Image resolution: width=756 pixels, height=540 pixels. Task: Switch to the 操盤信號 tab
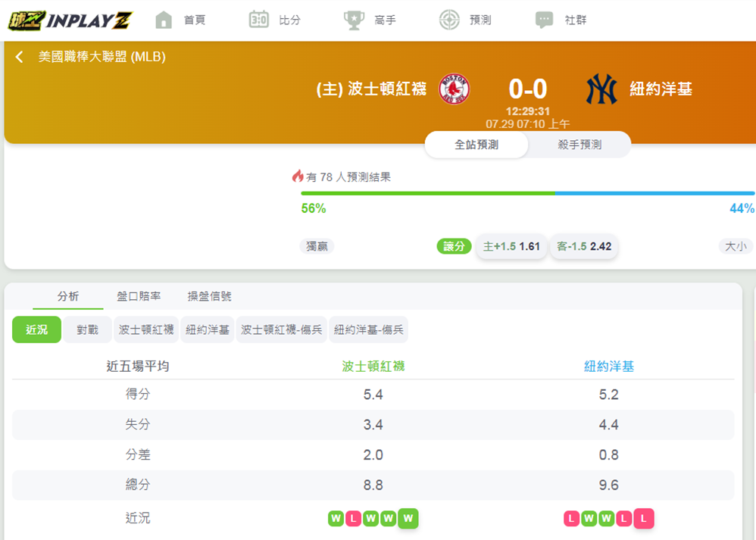[209, 297]
